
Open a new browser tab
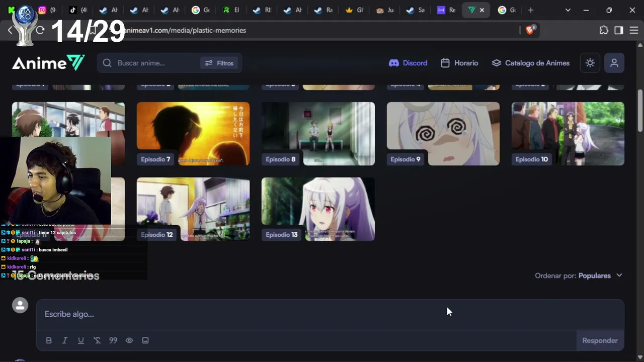click(x=530, y=10)
